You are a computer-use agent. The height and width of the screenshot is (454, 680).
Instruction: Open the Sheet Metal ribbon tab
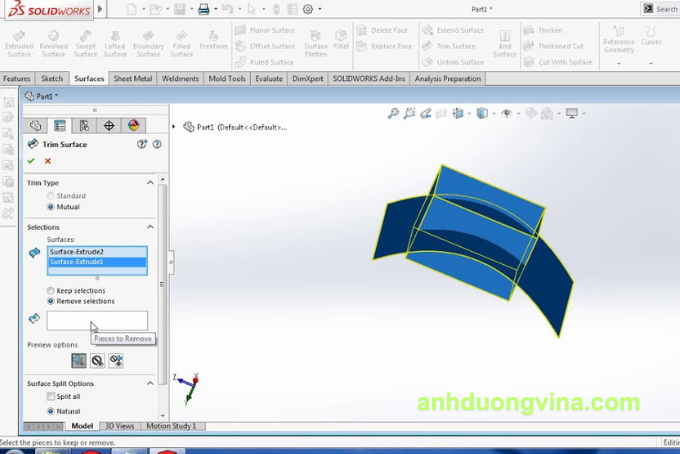(133, 78)
